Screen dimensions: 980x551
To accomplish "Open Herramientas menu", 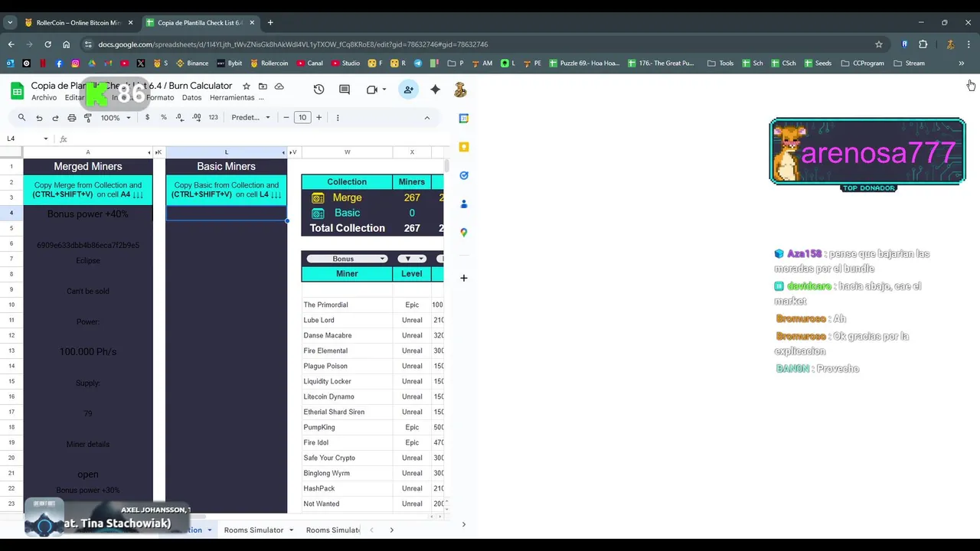I will click(x=232, y=98).
